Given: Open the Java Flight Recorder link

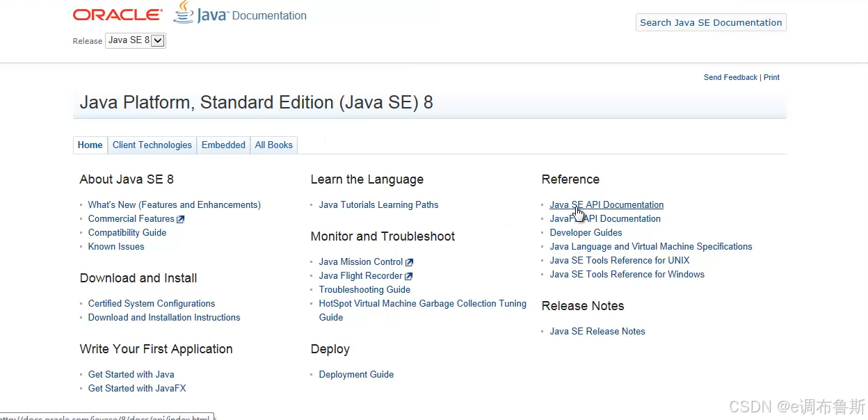Looking at the screenshot, I should click(361, 275).
